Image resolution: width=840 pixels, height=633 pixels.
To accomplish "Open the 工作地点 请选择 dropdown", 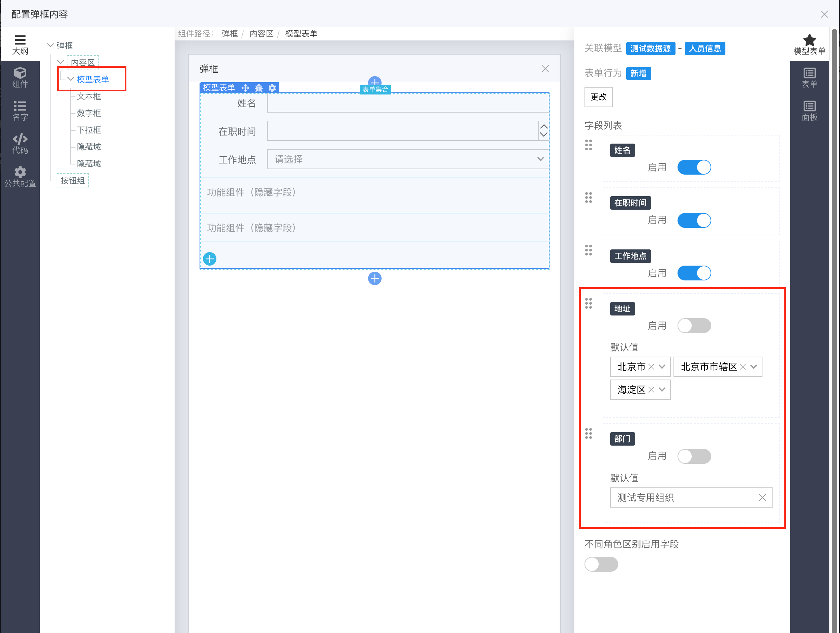I will pos(408,159).
